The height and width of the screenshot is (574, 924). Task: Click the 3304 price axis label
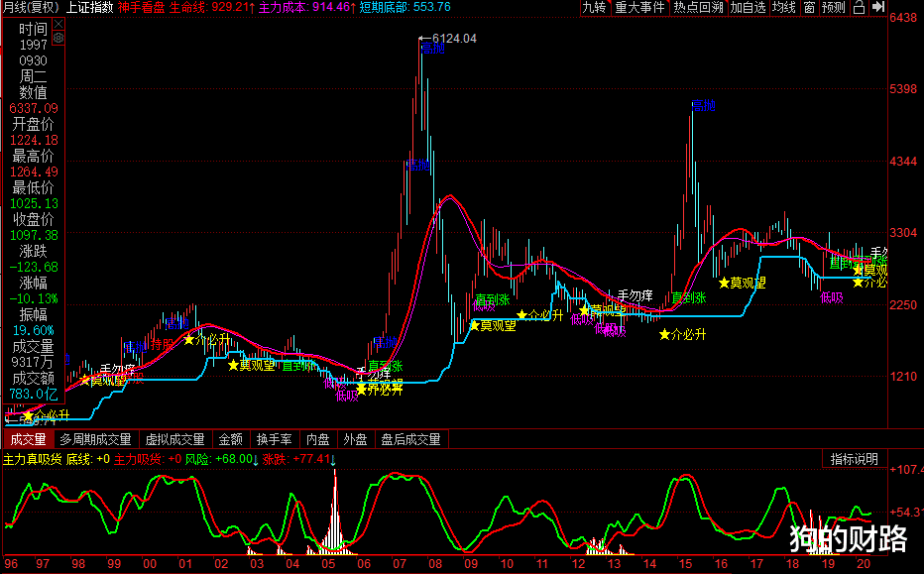[903, 233]
